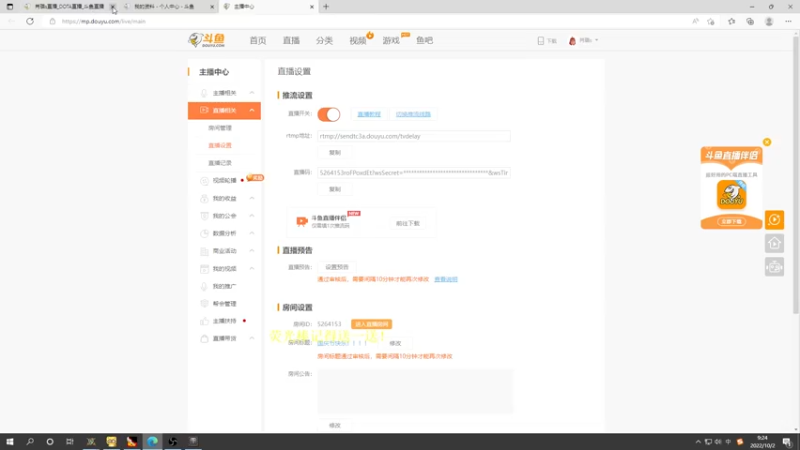
Task: Expand the 我的视频 section chevron
Action: pos(252,268)
